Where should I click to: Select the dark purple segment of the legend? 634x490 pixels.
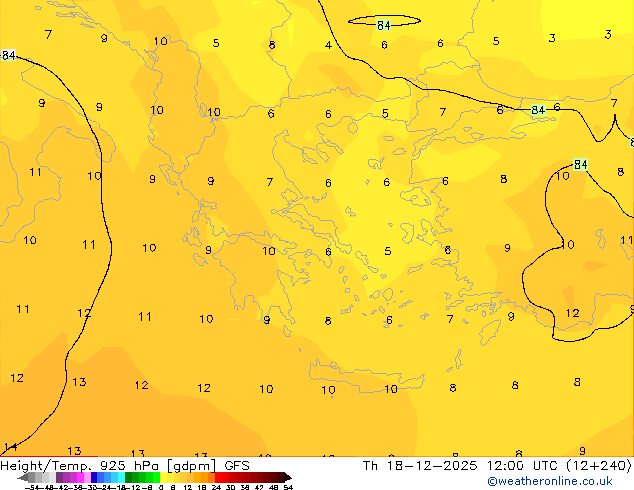[59, 478]
